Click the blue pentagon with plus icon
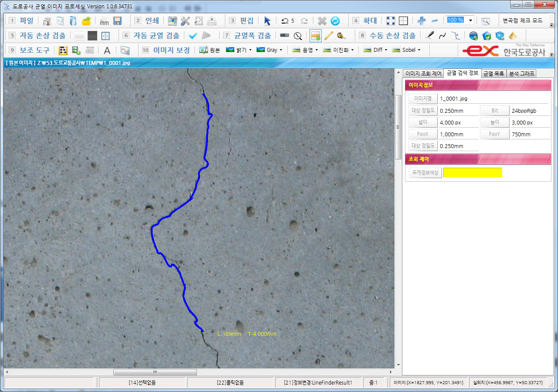The height and width of the screenshot is (392, 558). [x=487, y=36]
